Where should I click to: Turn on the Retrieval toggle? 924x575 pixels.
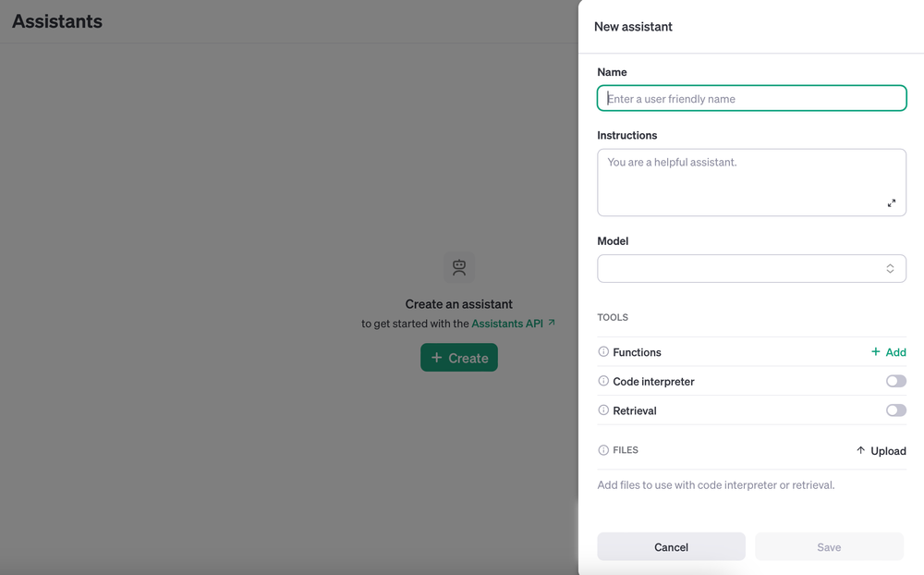pyautogui.click(x=895, y=410)
